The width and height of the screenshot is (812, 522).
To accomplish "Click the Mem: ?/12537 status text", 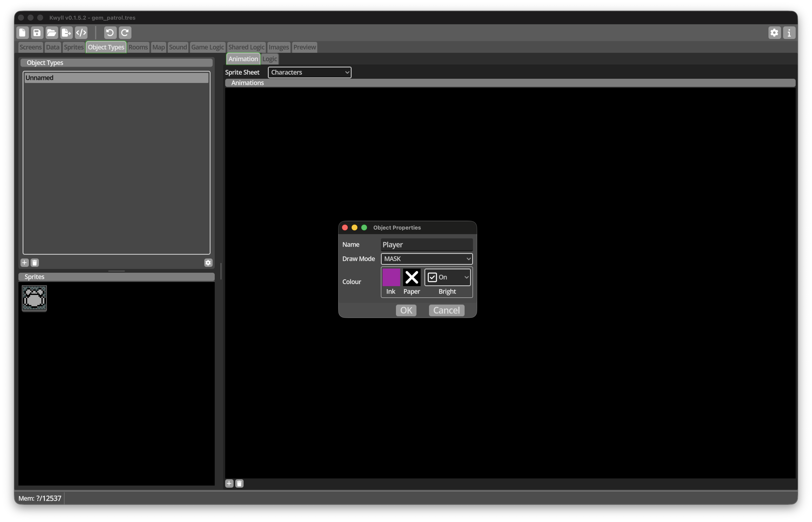I will (40, 498).
